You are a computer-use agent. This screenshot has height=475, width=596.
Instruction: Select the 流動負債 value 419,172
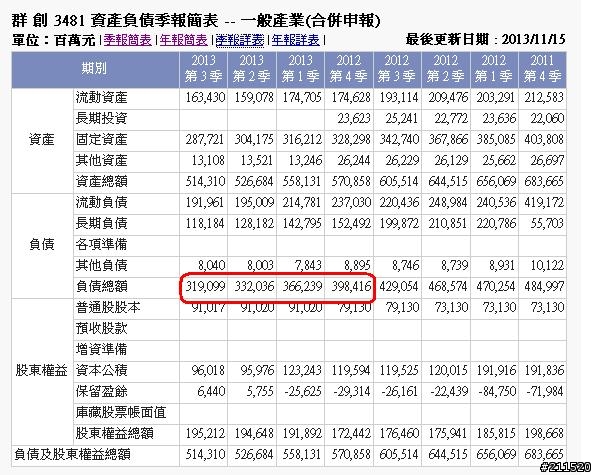coord(544,202)
